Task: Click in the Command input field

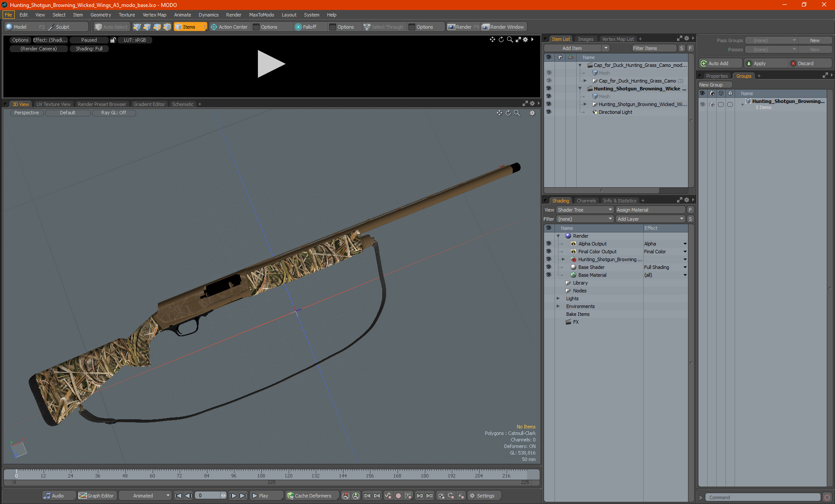Action: [x=763, y=497]
